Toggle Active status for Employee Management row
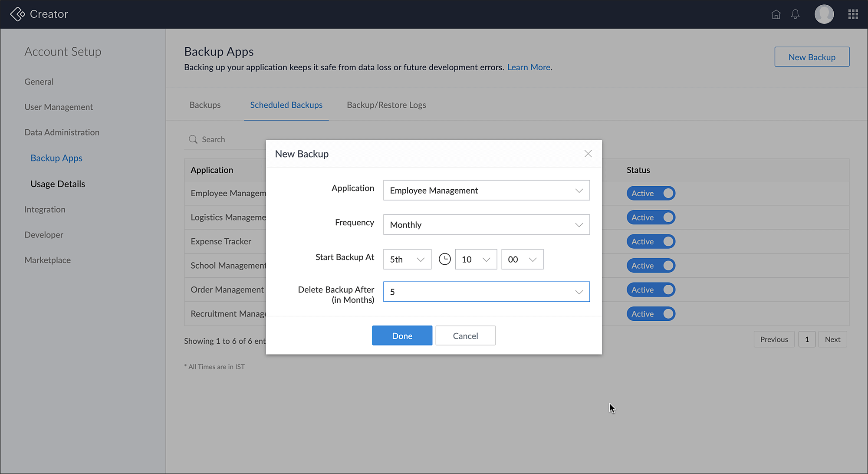868x474 pixels. click(x=651, y=193)
